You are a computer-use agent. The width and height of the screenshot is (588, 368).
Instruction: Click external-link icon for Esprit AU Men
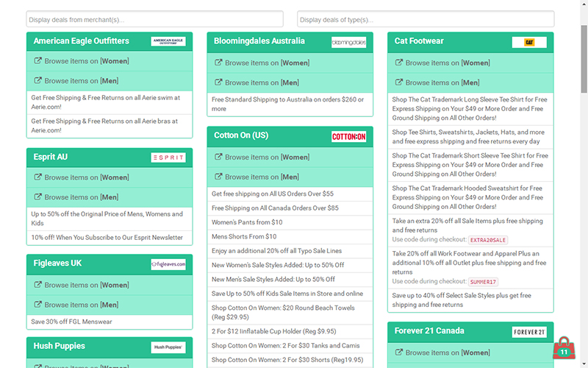point(38,197)
